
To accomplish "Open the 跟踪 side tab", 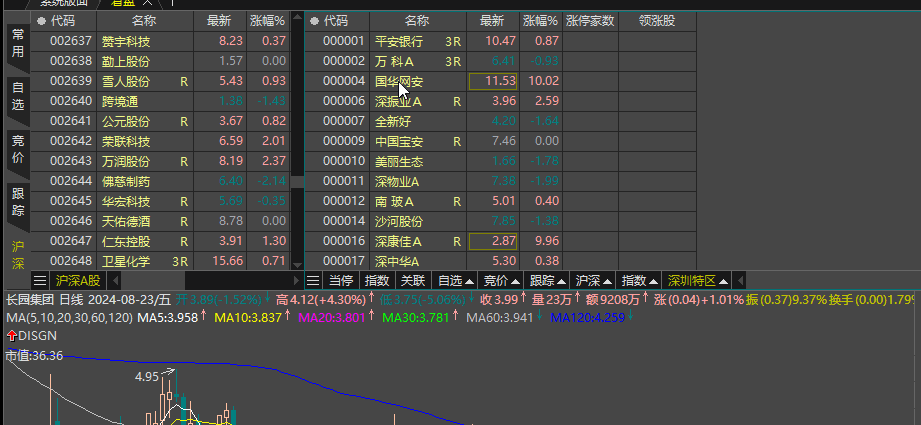I will [18, 203].
